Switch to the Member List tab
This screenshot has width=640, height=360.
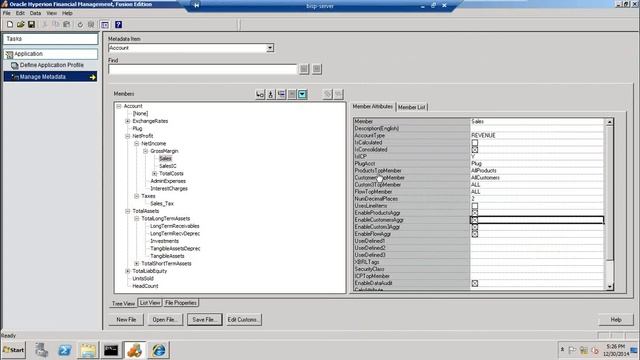pos(411,107)
